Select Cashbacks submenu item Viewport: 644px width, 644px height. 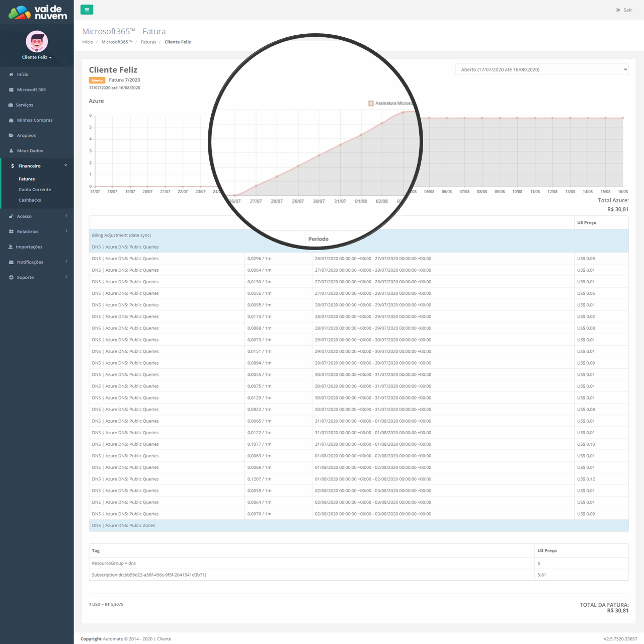30,200
